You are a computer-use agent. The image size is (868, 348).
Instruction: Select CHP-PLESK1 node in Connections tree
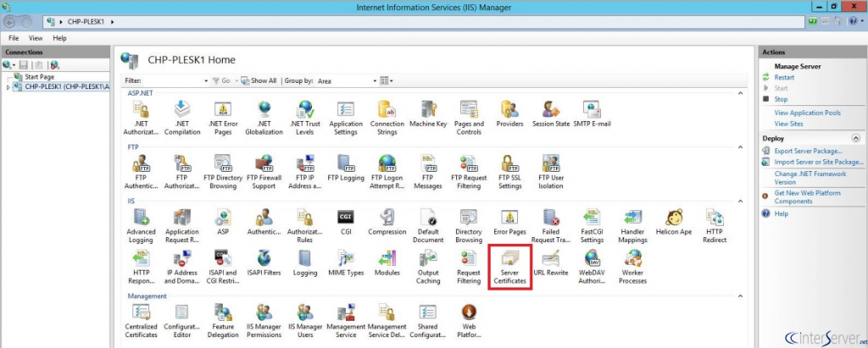(x=66, y=87)
